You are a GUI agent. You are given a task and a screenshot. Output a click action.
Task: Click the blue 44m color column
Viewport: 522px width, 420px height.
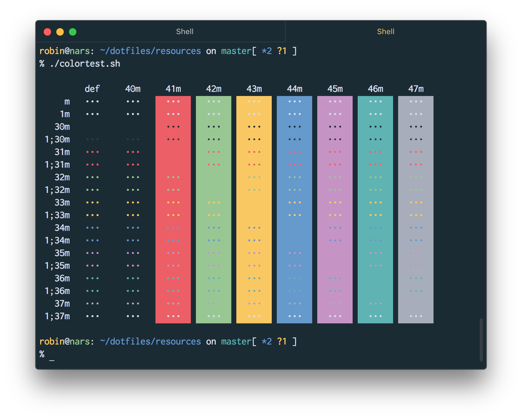click(x=294, y=209)
